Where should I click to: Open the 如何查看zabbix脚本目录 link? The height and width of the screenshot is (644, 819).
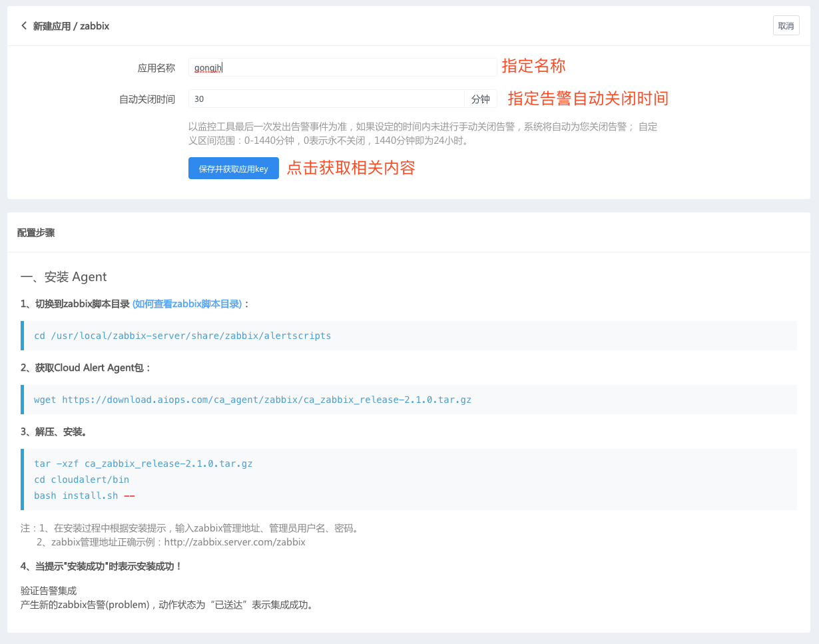tap(187, 304)
